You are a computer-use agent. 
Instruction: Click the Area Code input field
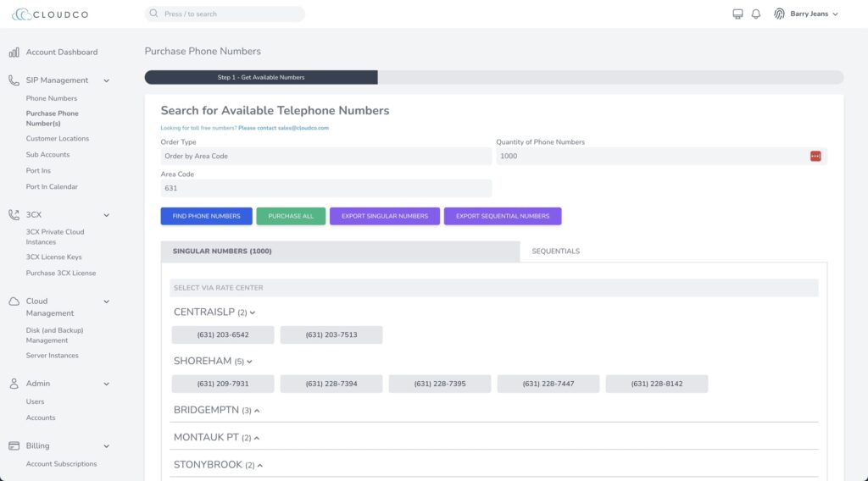325,189
